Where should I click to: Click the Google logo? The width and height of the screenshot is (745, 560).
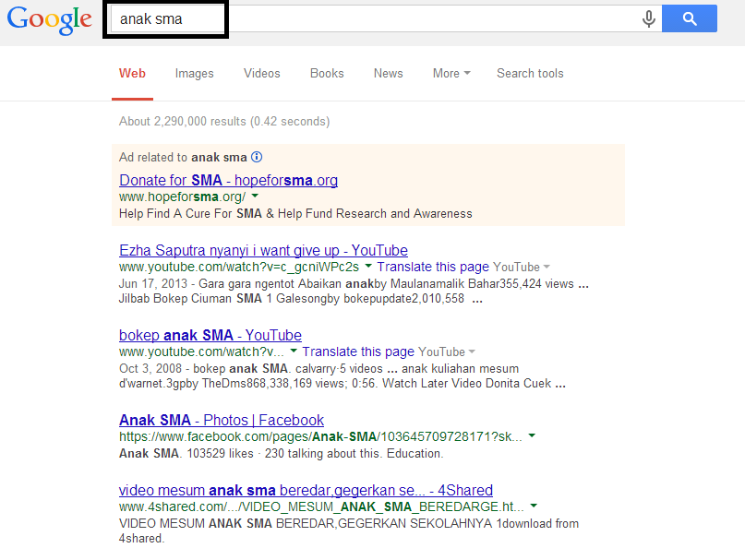[50, 20]
